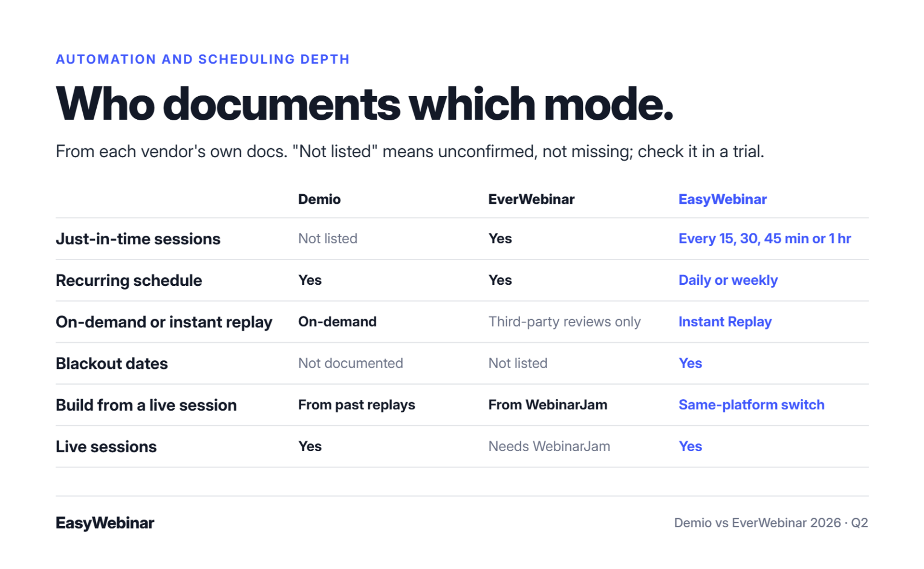This screenshot has height=569, width=924.
Task: Click the 'Demio vs EverWebinar 2026 · Q2' footer text
Action: pyautogui.click(x=771, y=523)
